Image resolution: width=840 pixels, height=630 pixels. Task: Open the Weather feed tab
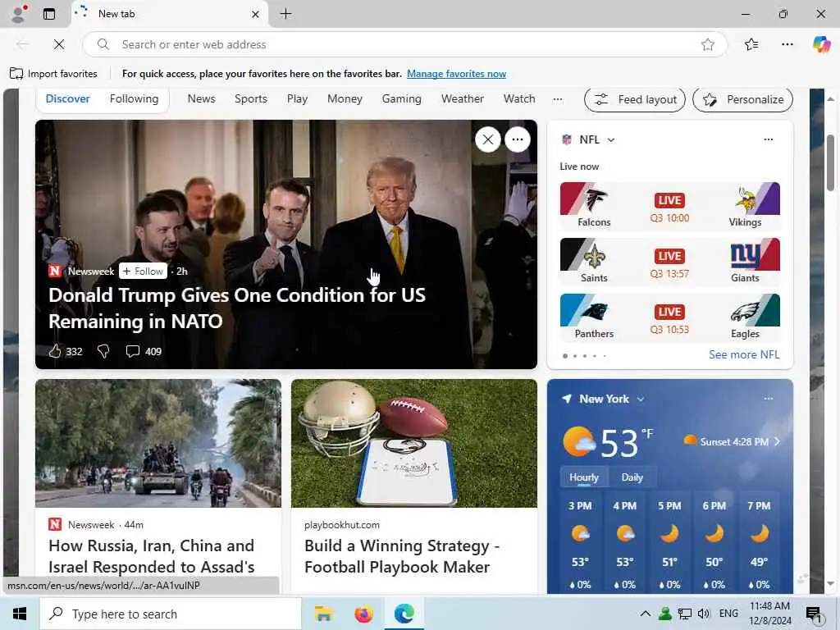pyautogui.click(x=463, y=98)
